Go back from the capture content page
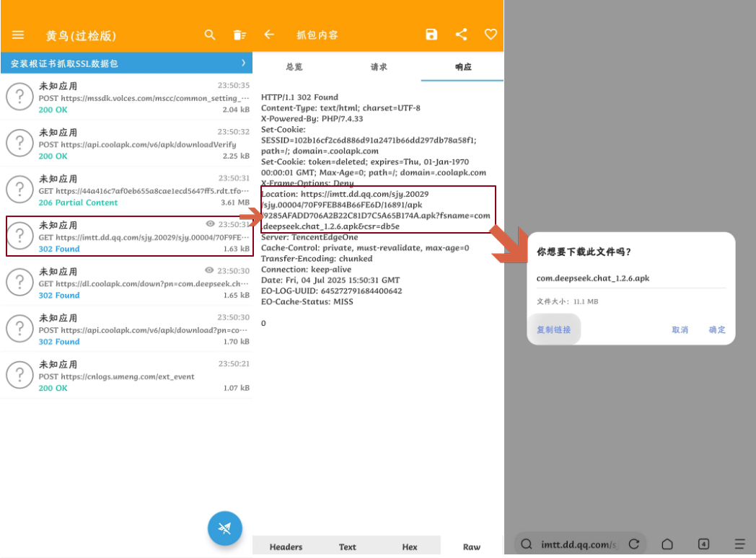Image resolution: width=756 pixels, height=558 pixels. pyautogui.click(x=269, y=34)
